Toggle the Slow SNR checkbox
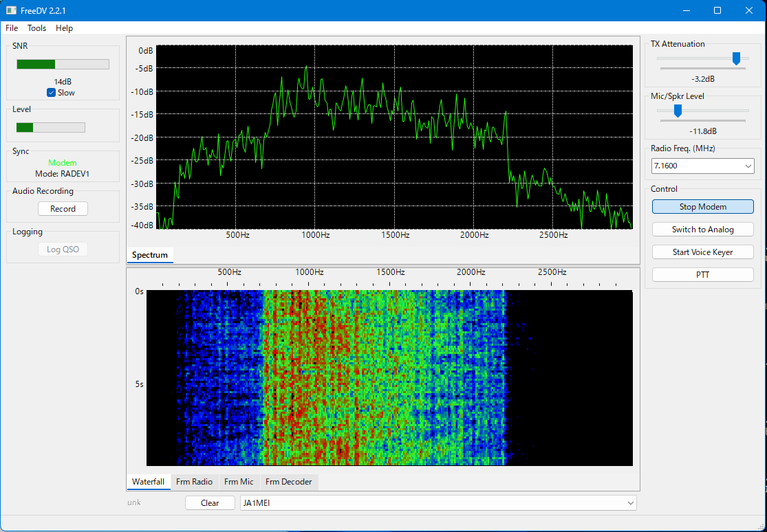767x532 pixels. pyautogui.click(x=51, y=93)
